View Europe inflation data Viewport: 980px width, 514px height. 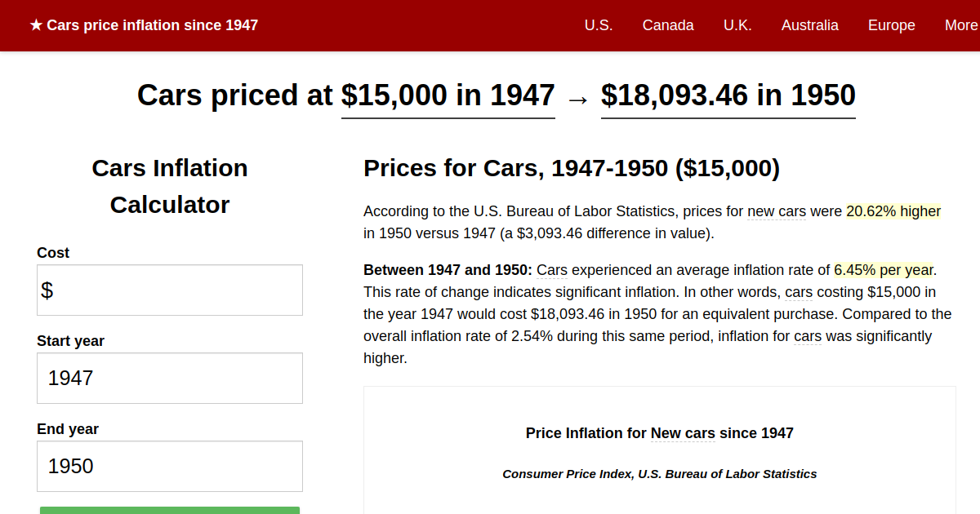point(891,25)
